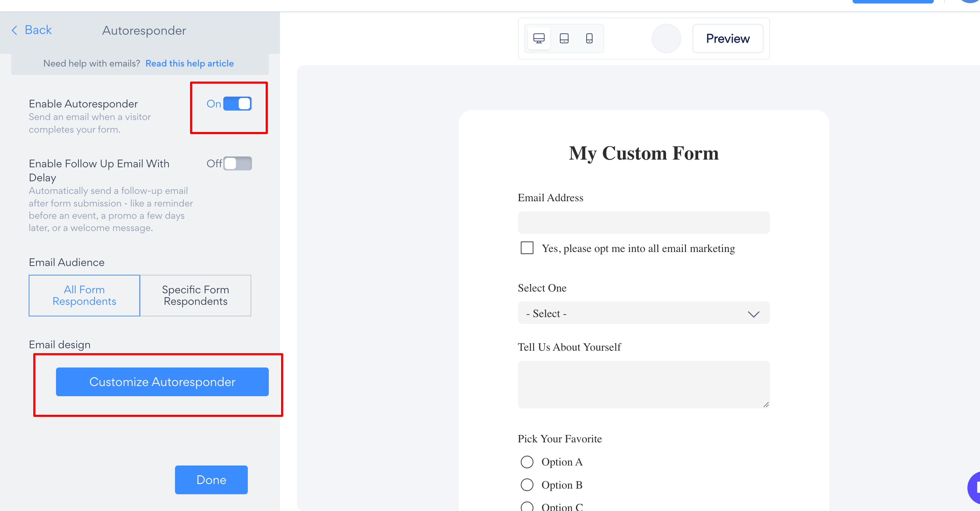The width and height of the screenshot is (980, 511).
Task: Open the Read this help article link
Action: tap(189, 63)
